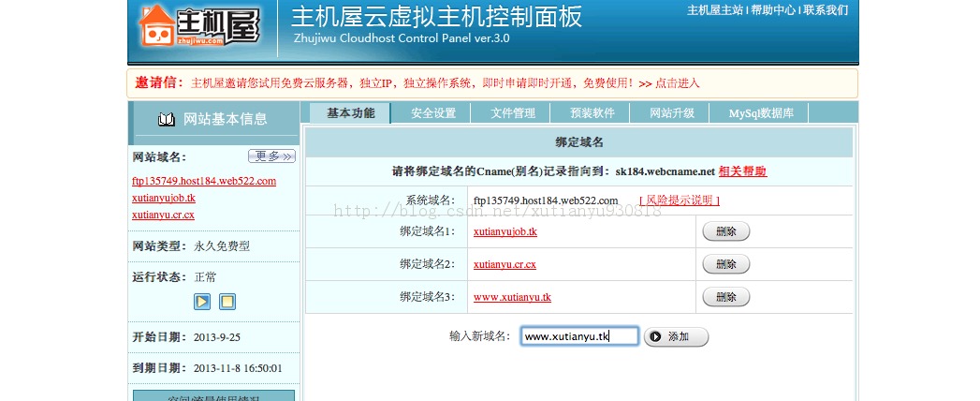Switch to the 基本功能 tab
Screen dimensions: 980x401
pyautogui.click(x=351, y=113)
